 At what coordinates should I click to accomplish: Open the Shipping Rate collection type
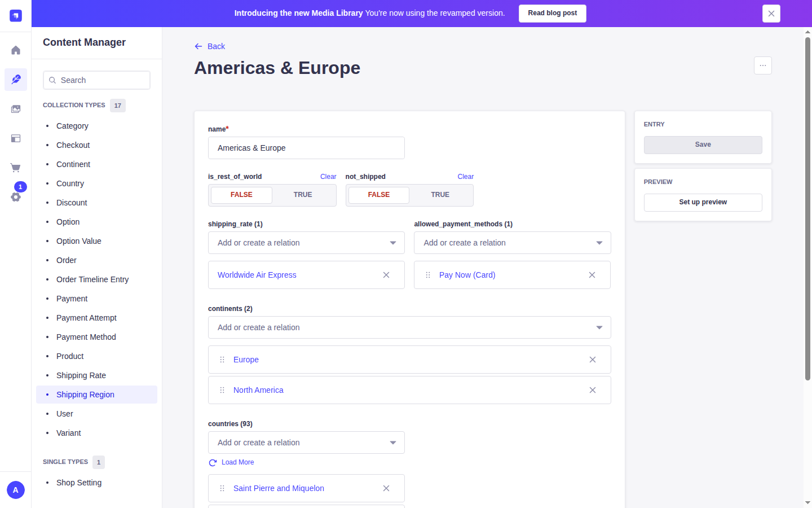81,375
